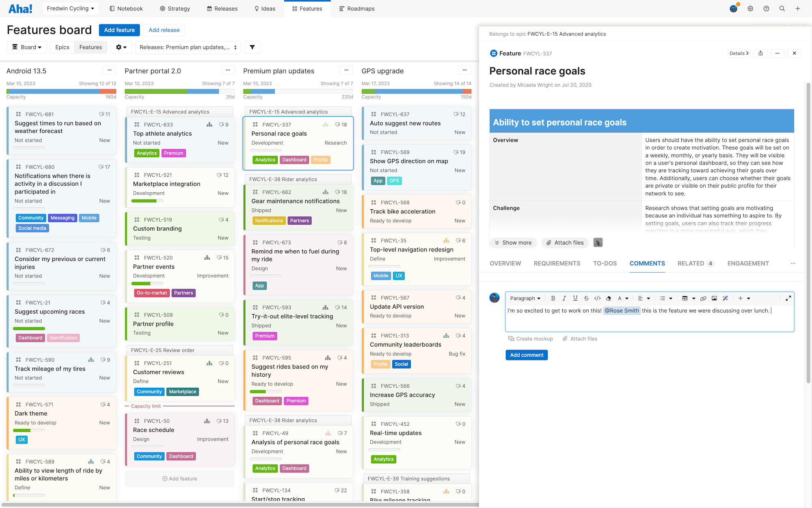This screenshot has width=812, height=508.
Task: Click the Add release button
Action: (x=164, y=30)
